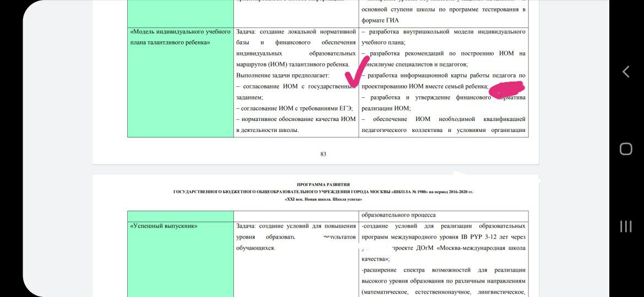Click the text «образовательного процесса» in second table

399,215
